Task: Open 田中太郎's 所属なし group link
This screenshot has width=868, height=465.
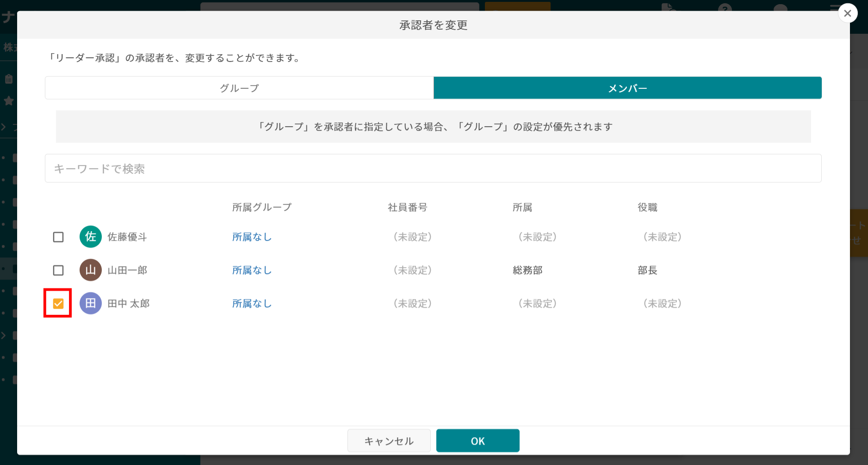Action: point(251,303)
